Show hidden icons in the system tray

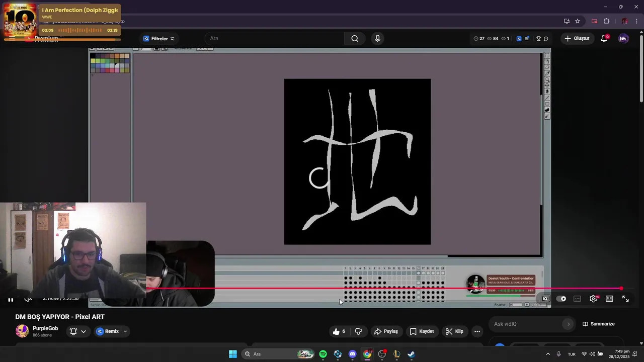click(x=548, y=354)
